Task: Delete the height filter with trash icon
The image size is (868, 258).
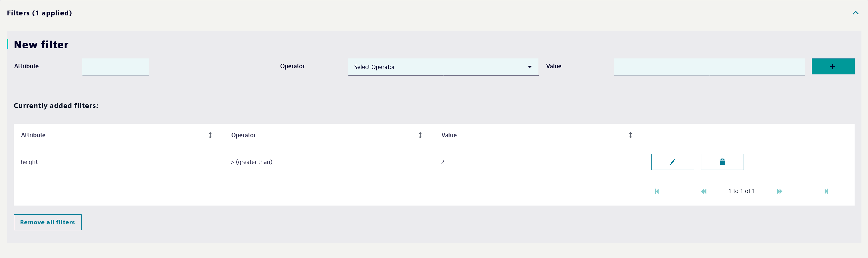Action: [722, 162]
